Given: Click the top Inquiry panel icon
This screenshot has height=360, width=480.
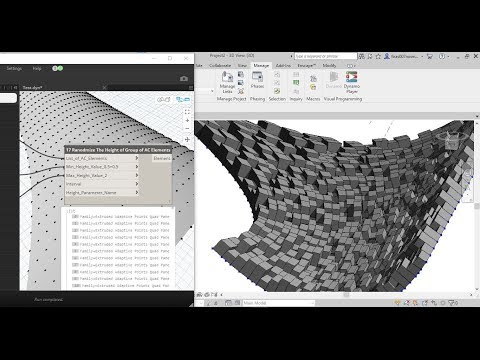Looking at the screenshot, I should tap(296, 74).
